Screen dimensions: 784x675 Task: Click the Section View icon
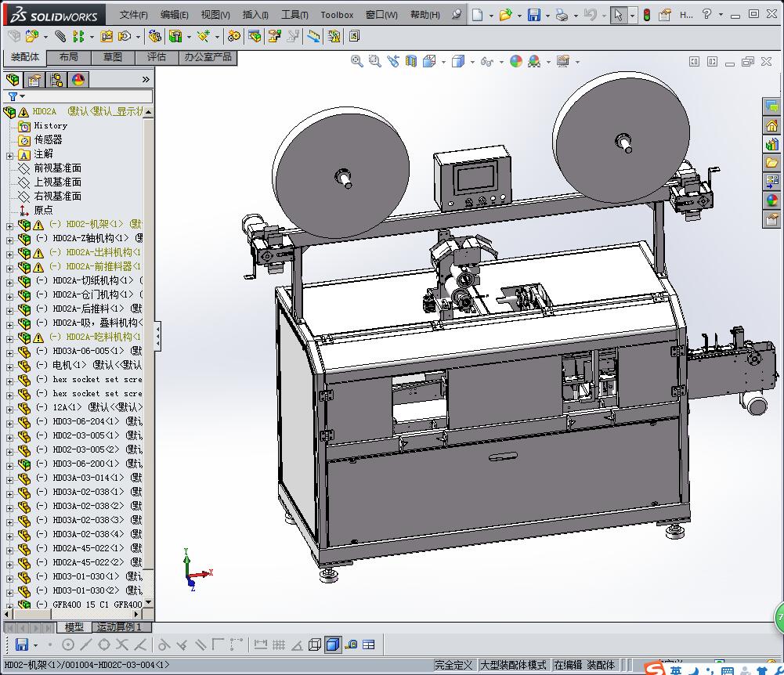pos(411,61)
